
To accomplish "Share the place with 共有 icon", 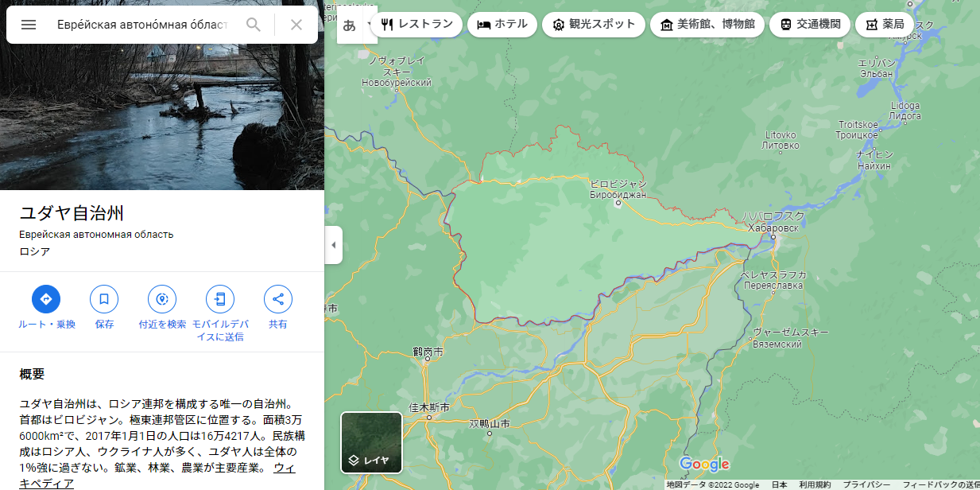I will tap(278, 299).
